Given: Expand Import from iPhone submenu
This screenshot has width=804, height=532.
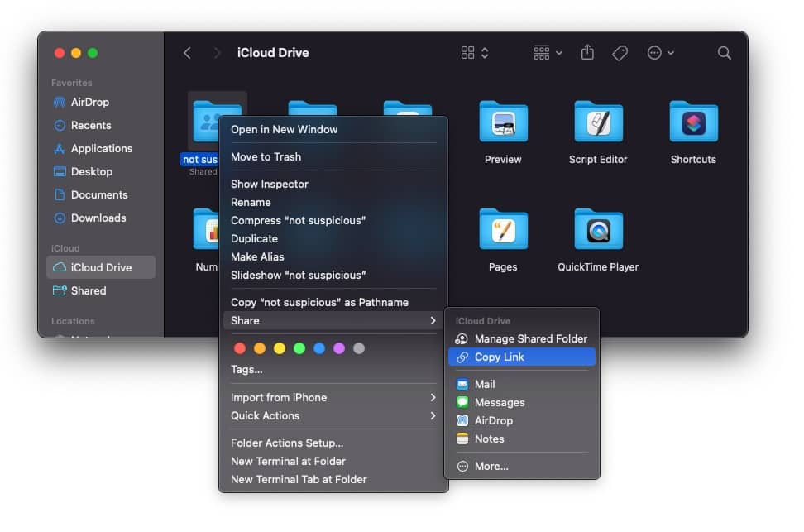Looking at the screenshot, I should pos(333,398).
